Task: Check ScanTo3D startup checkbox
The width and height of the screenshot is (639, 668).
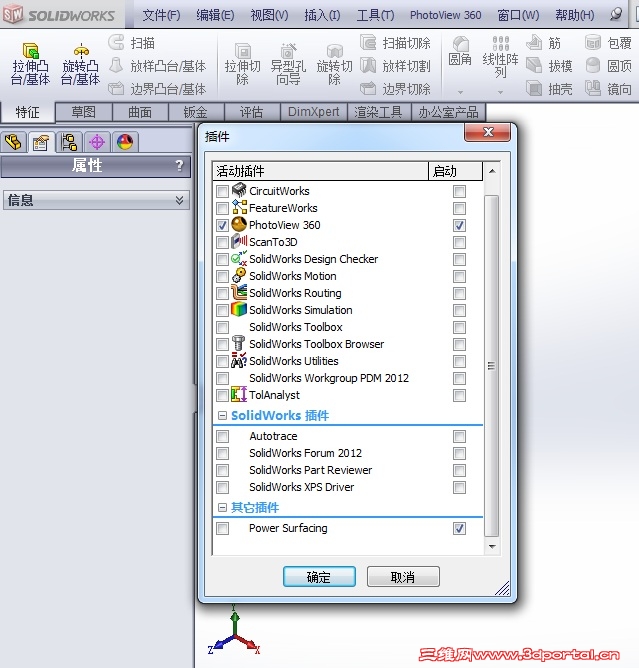Action: [459, 242]
